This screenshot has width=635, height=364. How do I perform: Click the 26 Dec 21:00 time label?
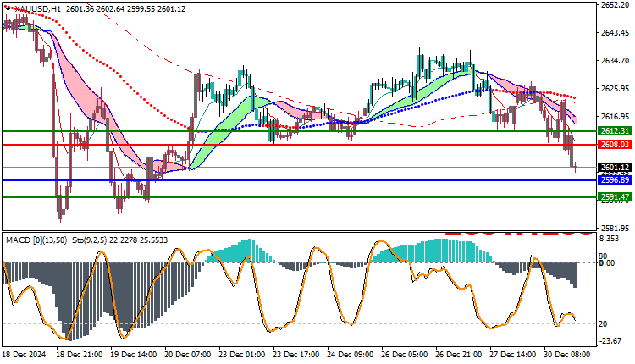click(459, 355)
